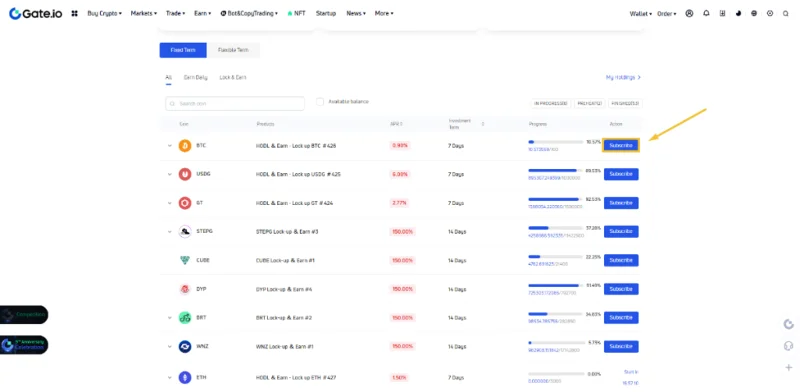
Task: Open the Markets dropdown menu
Action: coord(144,14)
